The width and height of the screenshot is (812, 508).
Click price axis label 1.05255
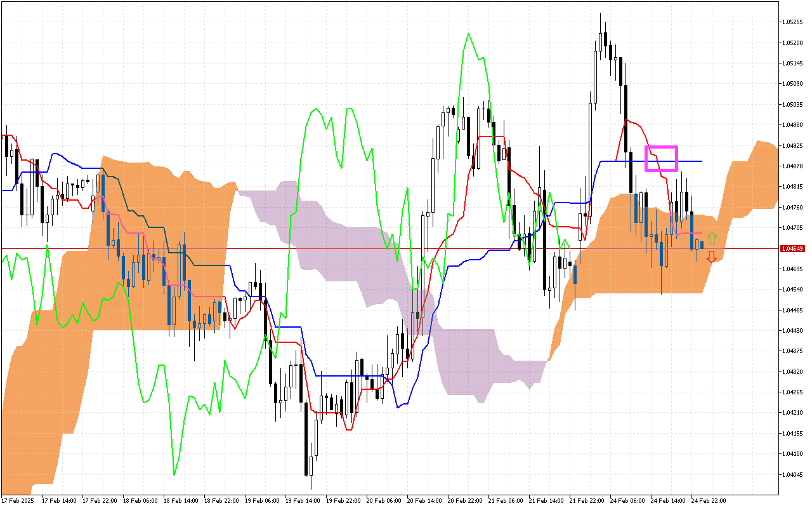click(x=793, y=22)
